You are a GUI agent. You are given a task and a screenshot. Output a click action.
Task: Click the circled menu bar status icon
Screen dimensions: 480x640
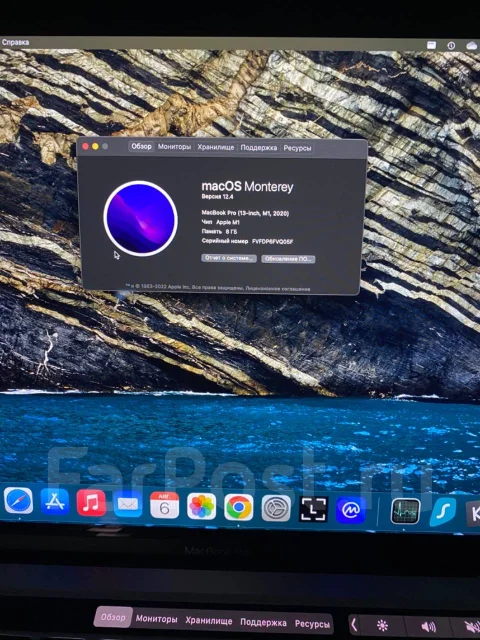coord(451,46)
